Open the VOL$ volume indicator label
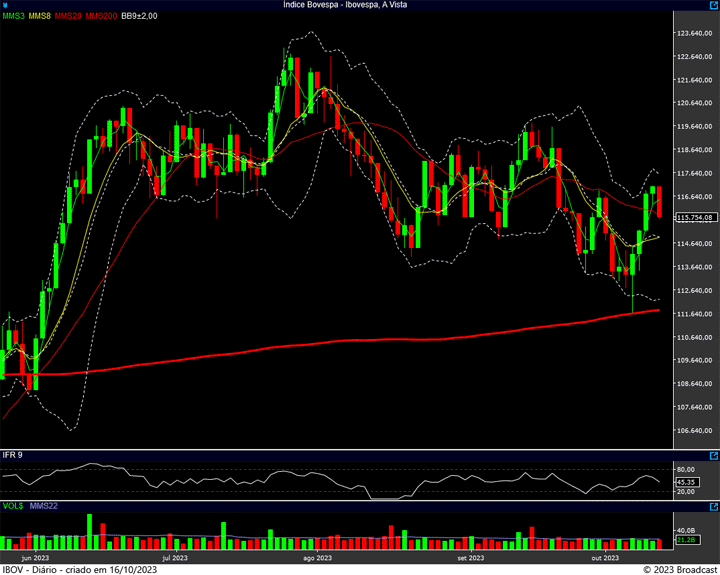Viewport: 720px width, 575px height. (12, 507)
